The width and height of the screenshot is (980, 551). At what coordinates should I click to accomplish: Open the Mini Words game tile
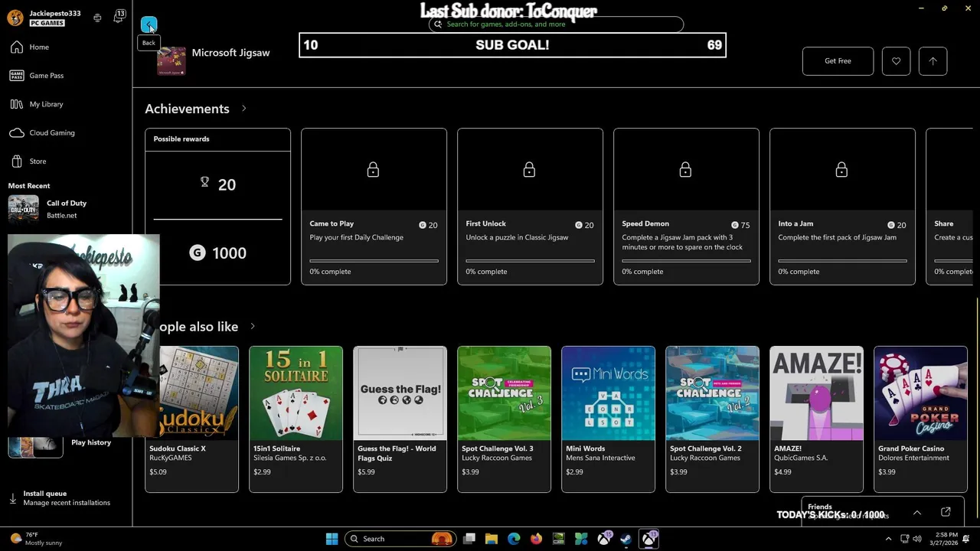coord(608,419)
